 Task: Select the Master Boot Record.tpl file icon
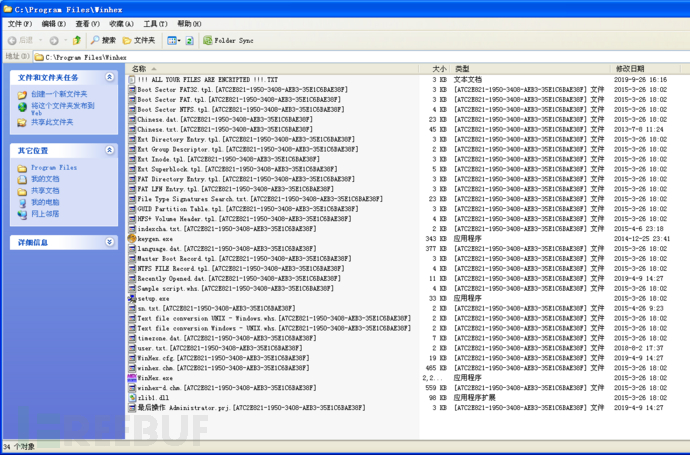132,259
